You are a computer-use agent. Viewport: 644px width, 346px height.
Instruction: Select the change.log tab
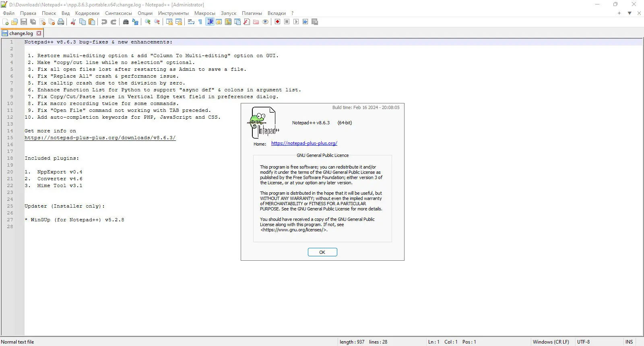click(22, 33)
